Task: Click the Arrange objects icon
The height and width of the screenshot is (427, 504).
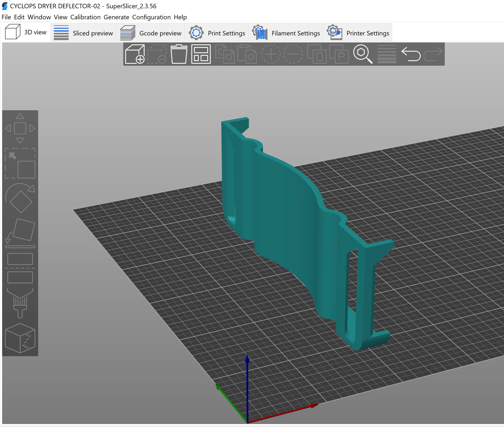Action: (201, 54)
